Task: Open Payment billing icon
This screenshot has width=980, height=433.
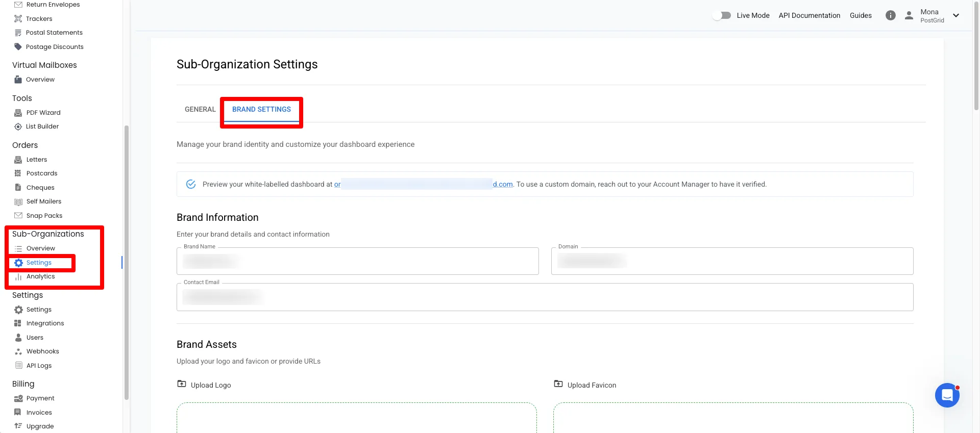Action: pyautogui.click(x=18, y=398)
